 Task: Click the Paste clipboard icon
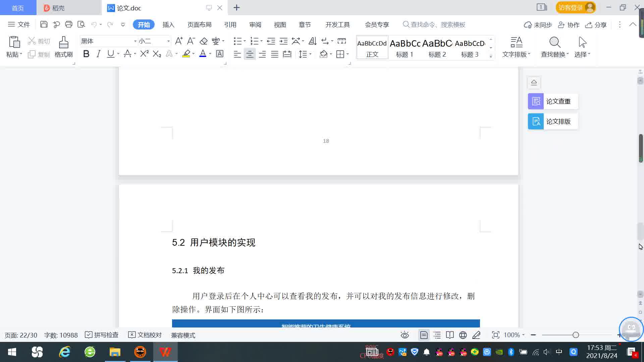[x=14, y=42]
